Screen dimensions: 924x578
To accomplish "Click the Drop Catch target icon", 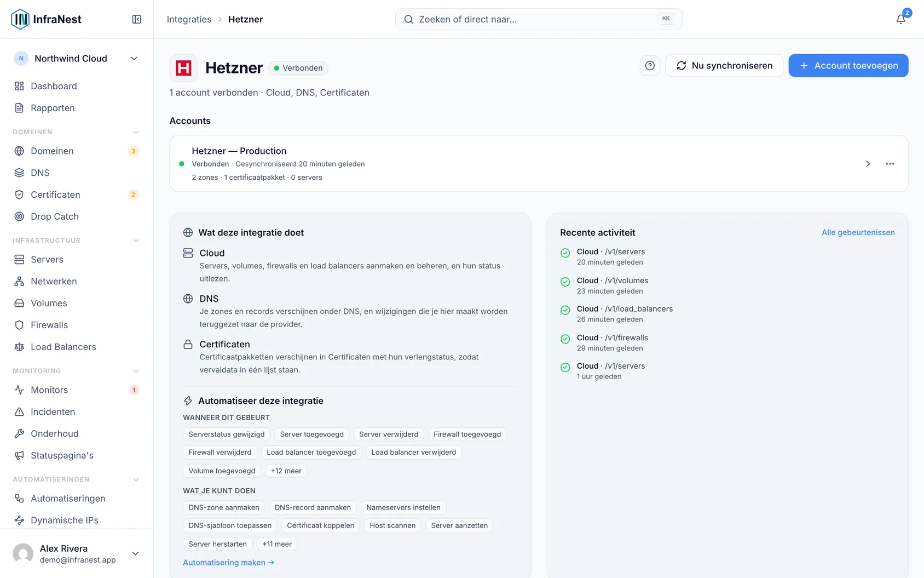I will [x=19, y=216].
